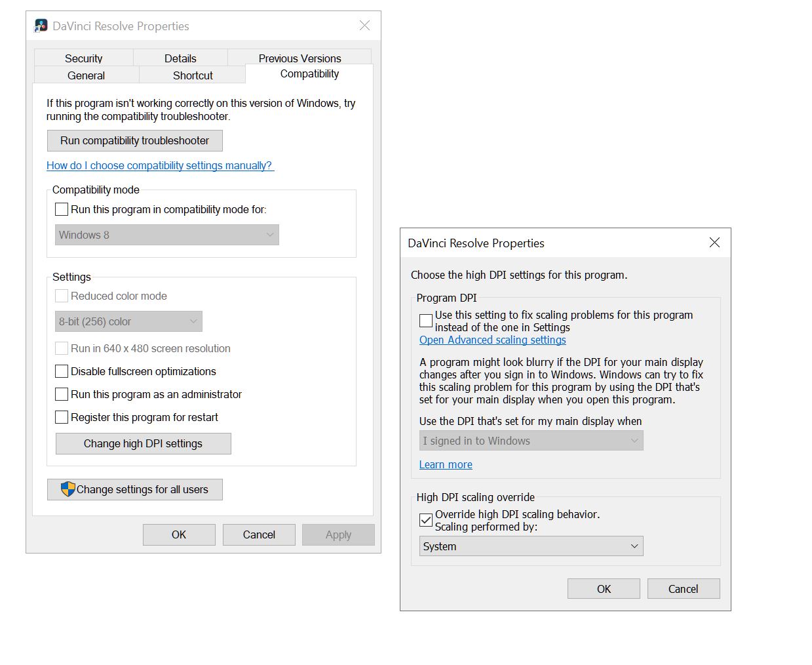Viewport: 812px width, 665px height.
Task: Open the 8-bit (256) color dropdown
Action: [128, 321]
